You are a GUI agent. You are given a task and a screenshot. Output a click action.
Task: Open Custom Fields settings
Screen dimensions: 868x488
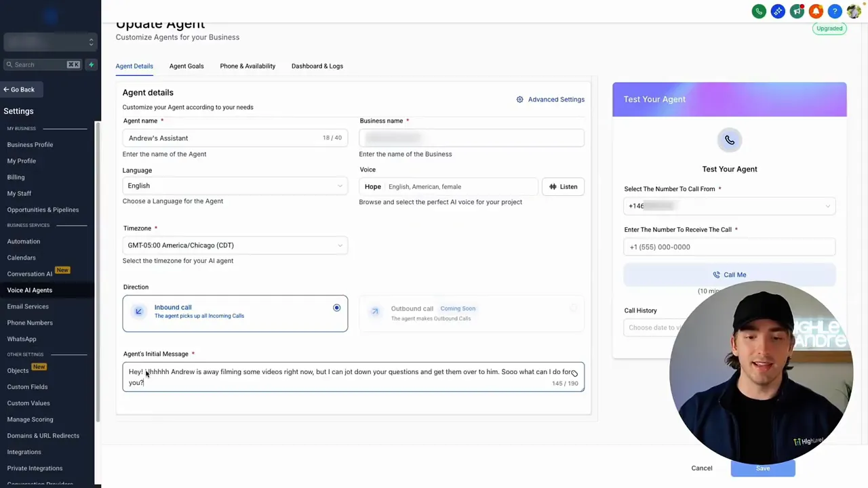pos(27,387)
